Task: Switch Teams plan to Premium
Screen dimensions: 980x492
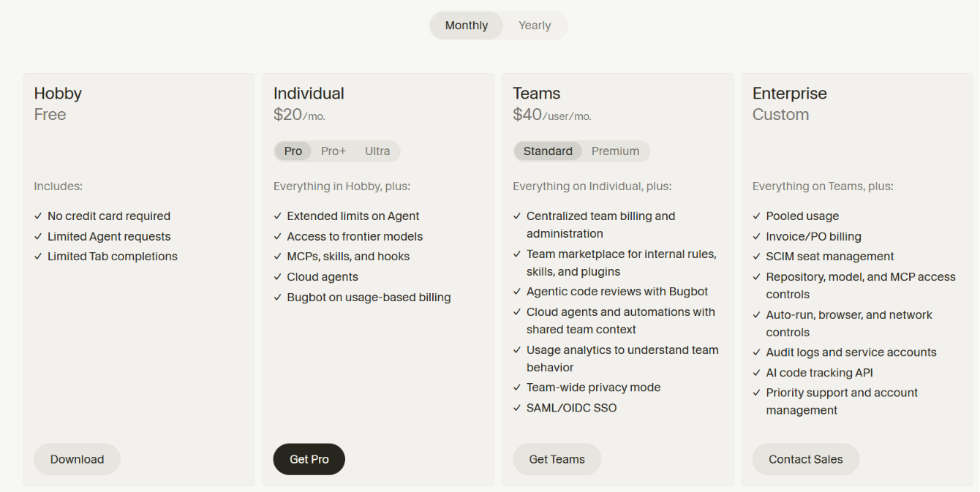Action: pyautogui.click(x=615, y=151)
